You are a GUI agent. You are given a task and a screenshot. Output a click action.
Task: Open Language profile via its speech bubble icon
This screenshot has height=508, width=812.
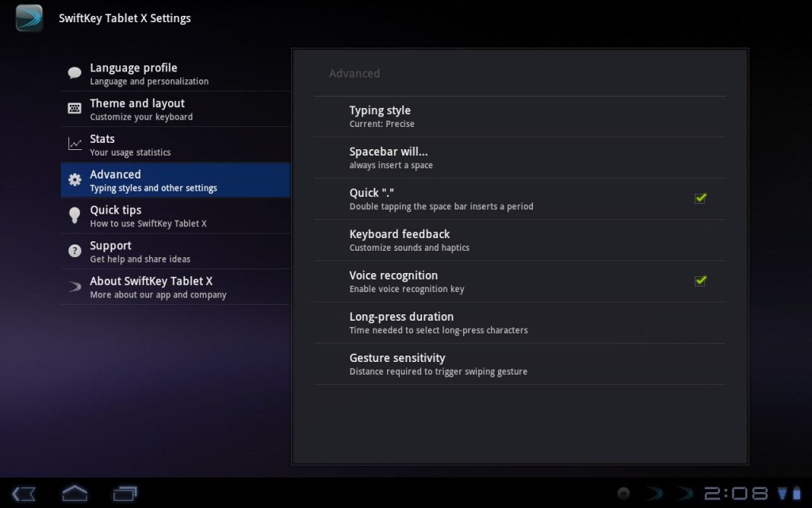point(75,73)
